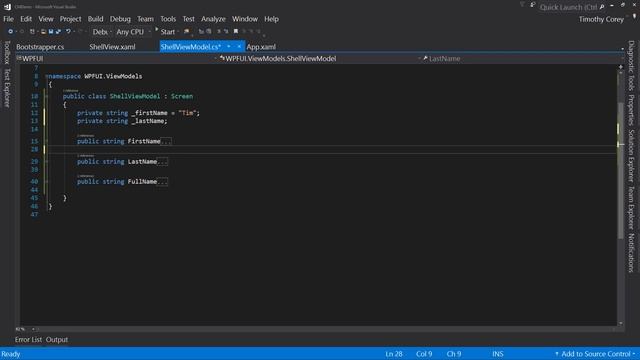Switch to the App.xaml tab

[x=261, y=47]
